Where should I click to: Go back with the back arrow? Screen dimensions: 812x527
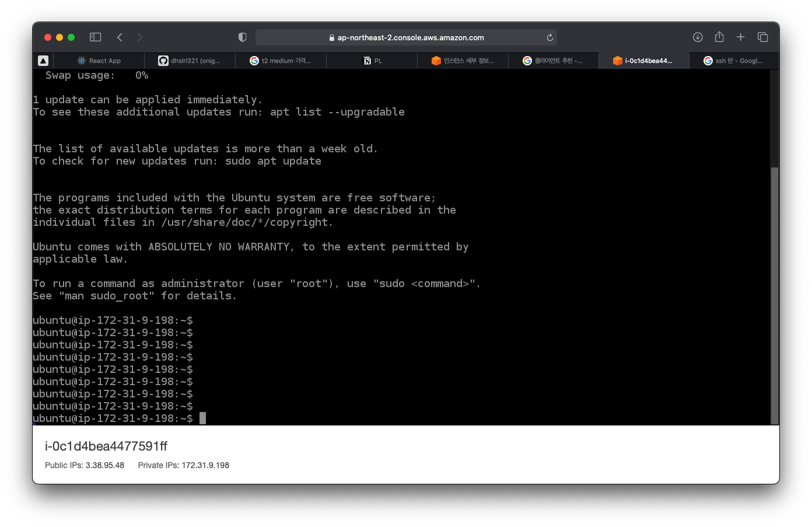[120, 37]
